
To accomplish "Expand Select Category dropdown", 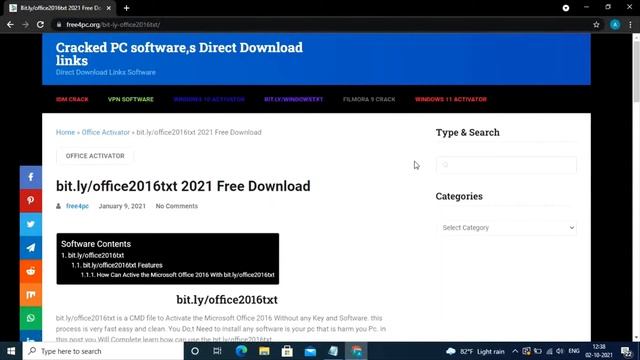I will click(506, 228).
